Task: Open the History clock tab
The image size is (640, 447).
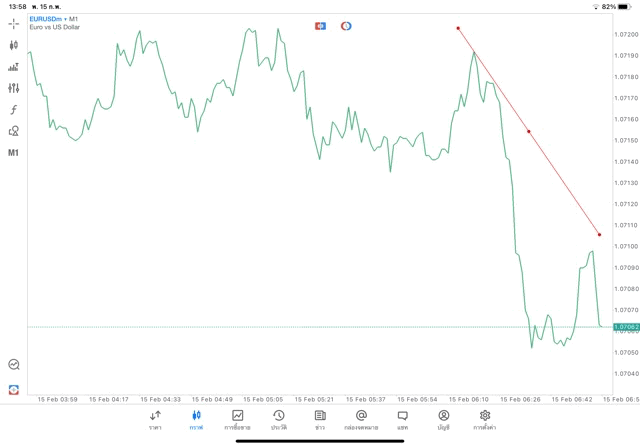Action: [x=278, y=419]
